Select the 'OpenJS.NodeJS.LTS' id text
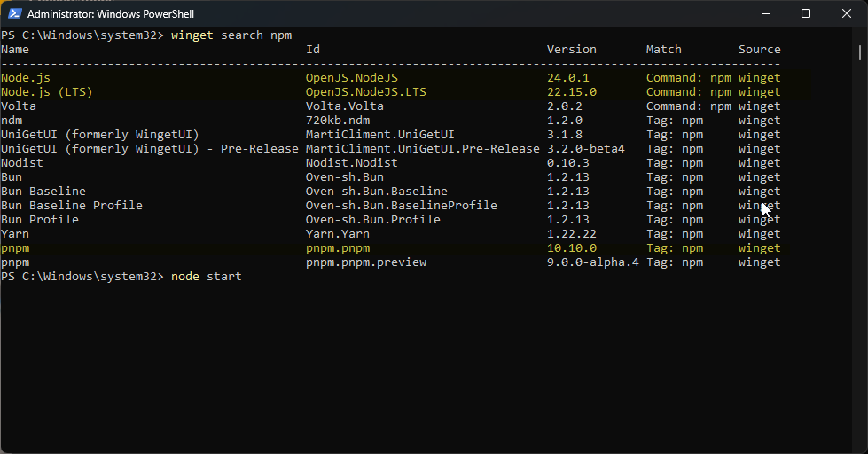Viewport: 868px width, 454px height. click(x=366, y=92)
